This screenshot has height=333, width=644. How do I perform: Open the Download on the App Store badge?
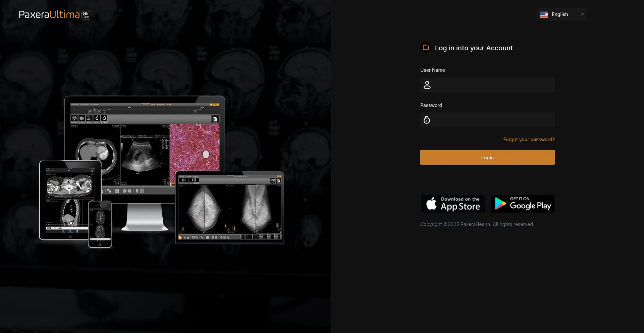[453, 204]
